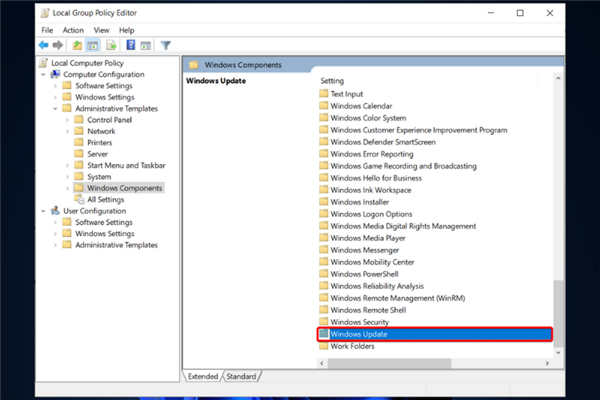Select the Windows Mobility Center folder
The height and width of the screenshot is (400, 600).
click(372, 262)
